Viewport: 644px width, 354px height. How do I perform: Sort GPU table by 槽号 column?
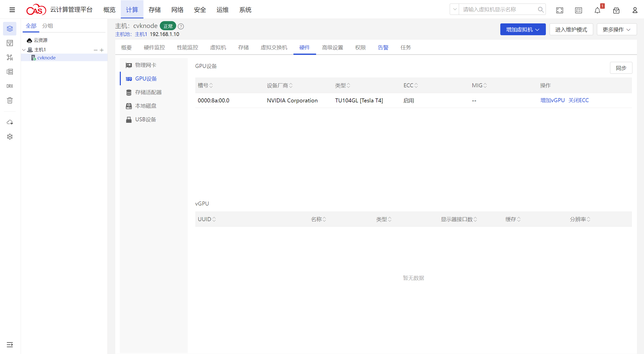click(x=211, y=86)
